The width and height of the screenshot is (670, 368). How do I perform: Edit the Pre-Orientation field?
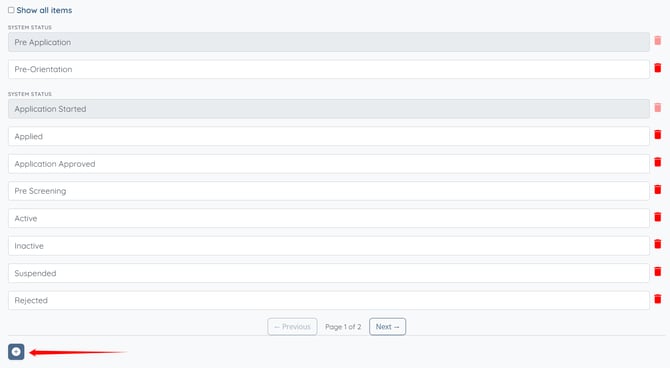pyautogui.click(x=329, y=69)
